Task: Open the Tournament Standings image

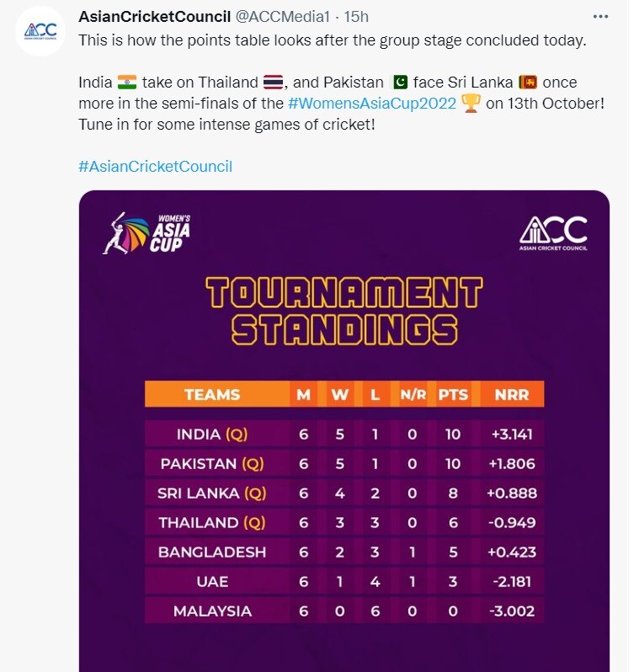Action: coord(344,430)
